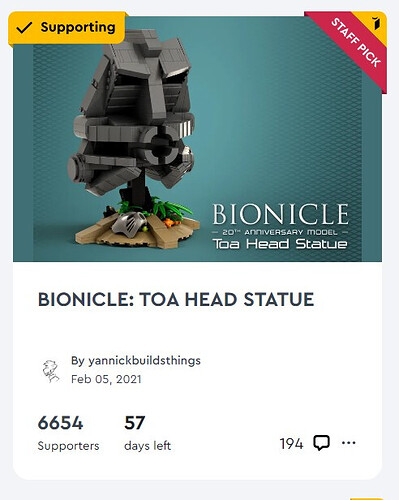Screen dimensions: 399x500
Task: Click the 57 days left counter
Action: click(135, 423)
